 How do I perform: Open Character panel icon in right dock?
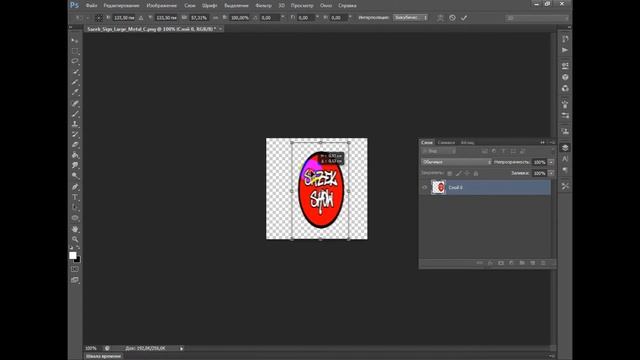pyautogui.click(x=565, y=159)
